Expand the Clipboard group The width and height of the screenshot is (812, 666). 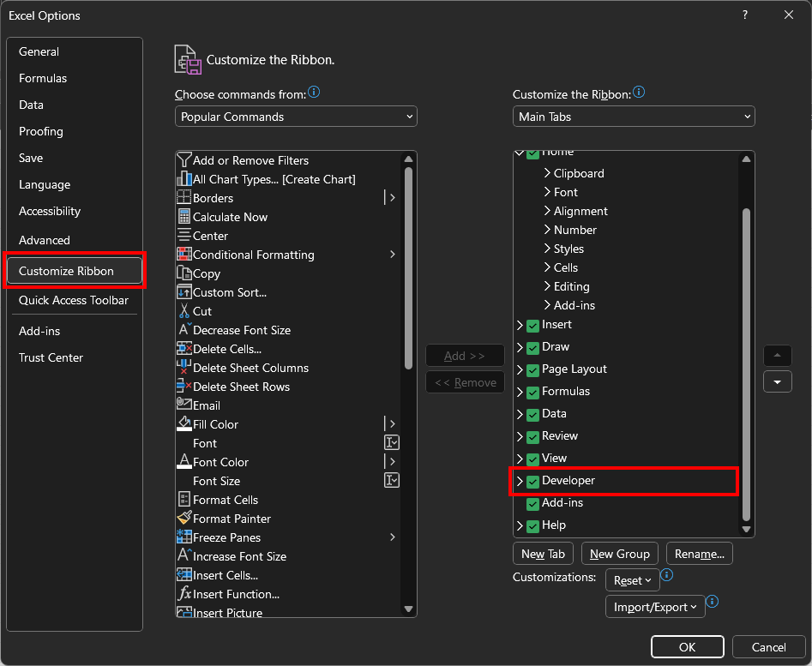[547, 173]
